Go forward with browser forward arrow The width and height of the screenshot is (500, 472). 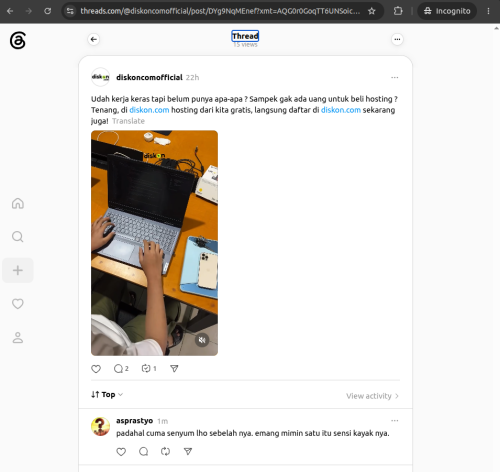point(29,11)
